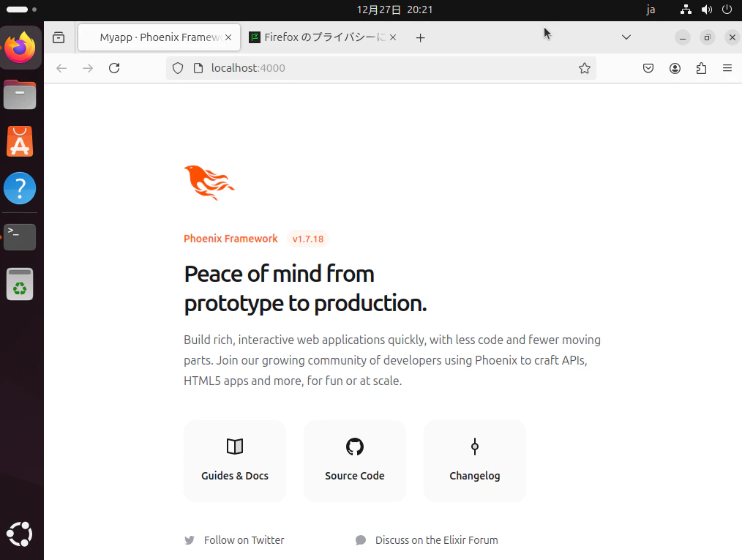View site information page icon
The height and width of the screenshot is (560, 742).
click(x=198, y=68)
